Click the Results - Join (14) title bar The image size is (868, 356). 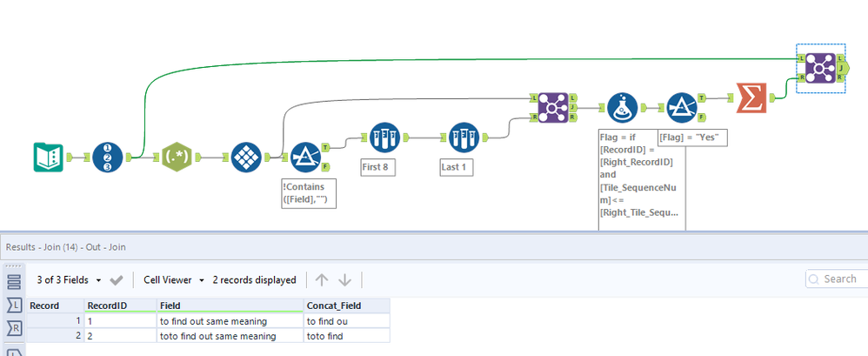(434, 247)
